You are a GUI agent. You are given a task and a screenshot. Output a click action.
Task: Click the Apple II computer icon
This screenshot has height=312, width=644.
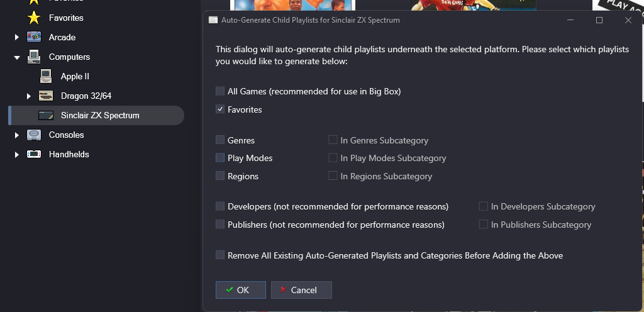46,76
